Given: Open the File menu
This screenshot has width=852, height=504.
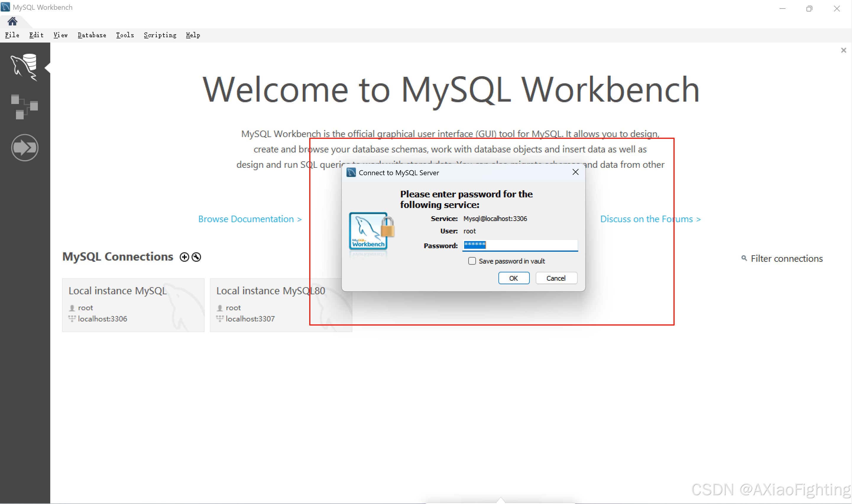Looking at the screenshot, I should 12,35.
